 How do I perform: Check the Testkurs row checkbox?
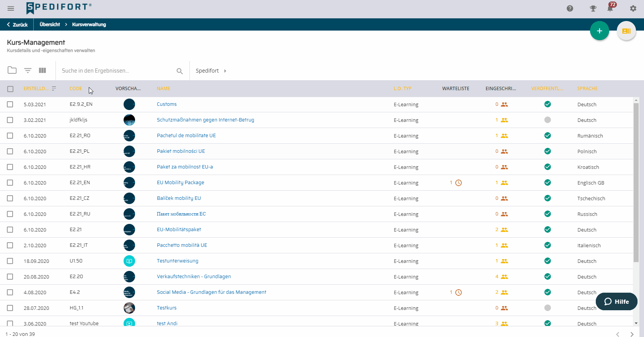pos(10,308)
